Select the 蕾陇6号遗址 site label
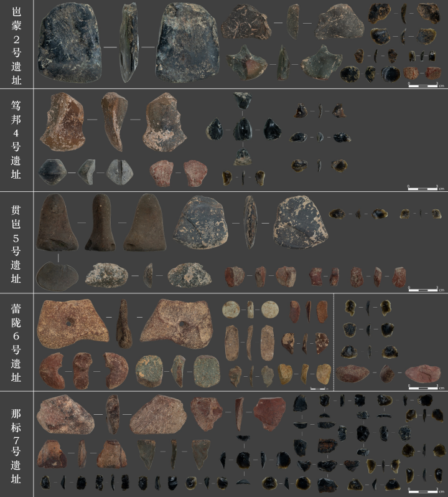Viewport: 448px width, 497px height. (x=17, y=342)
